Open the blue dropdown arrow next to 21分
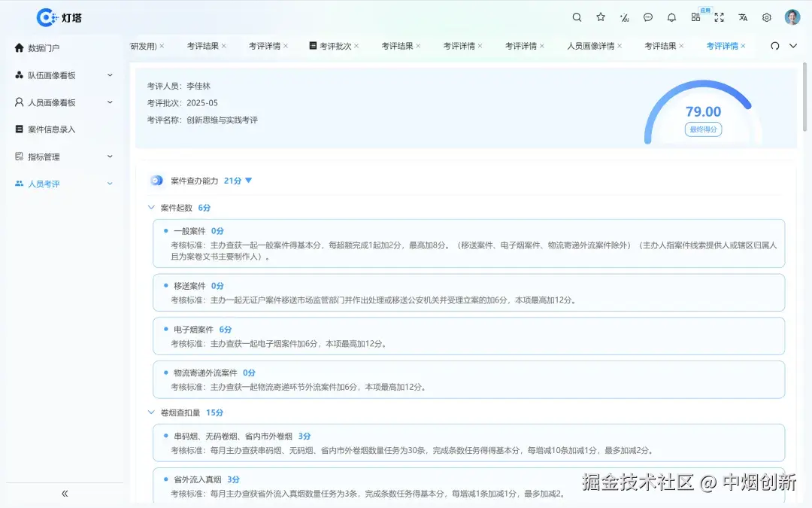812x508 pixels. point(249,181)
